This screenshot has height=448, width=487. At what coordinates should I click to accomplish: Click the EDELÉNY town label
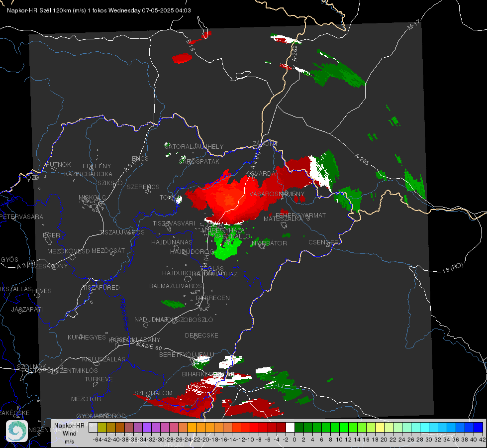[97, 166]
